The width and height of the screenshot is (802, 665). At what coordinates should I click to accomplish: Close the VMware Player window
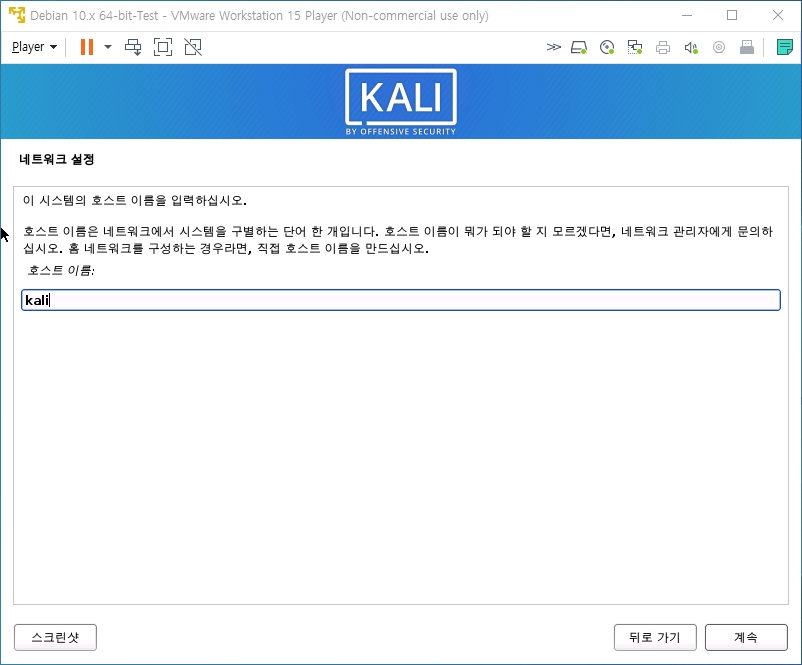[778, 15]
